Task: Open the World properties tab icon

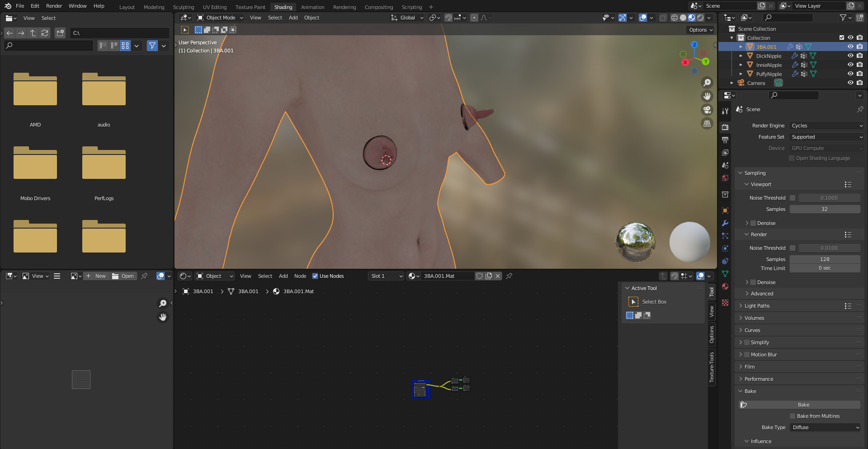Action: [x=725, y=178]
